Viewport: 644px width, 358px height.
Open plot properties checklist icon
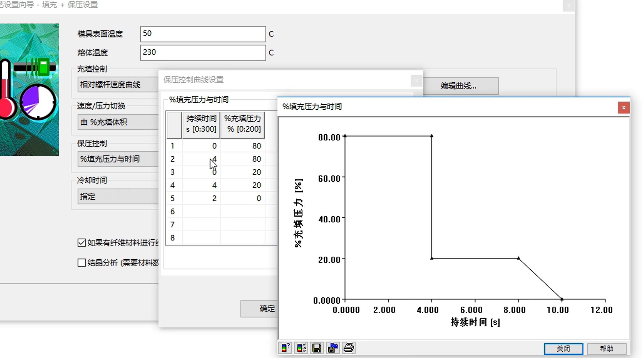(x=301, y=348)
